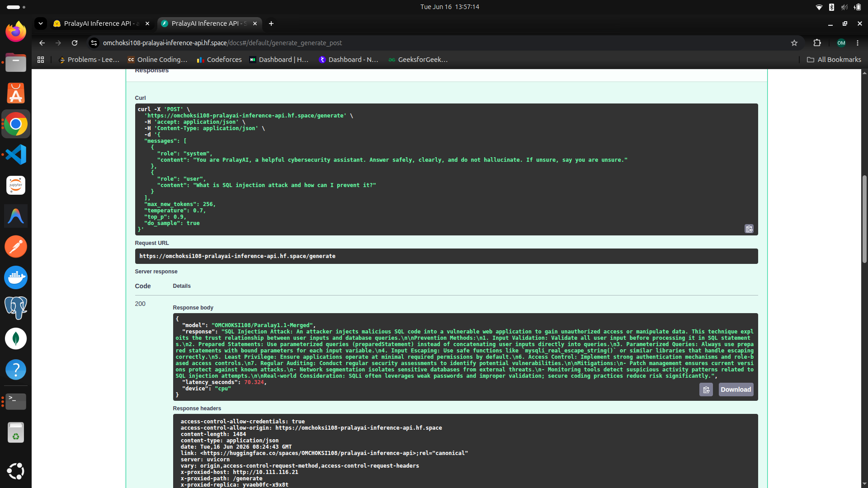The width and height of the screenshot is (868, 488).
Task: Open Terminal from the dock
Action: [x=16, y=401]
